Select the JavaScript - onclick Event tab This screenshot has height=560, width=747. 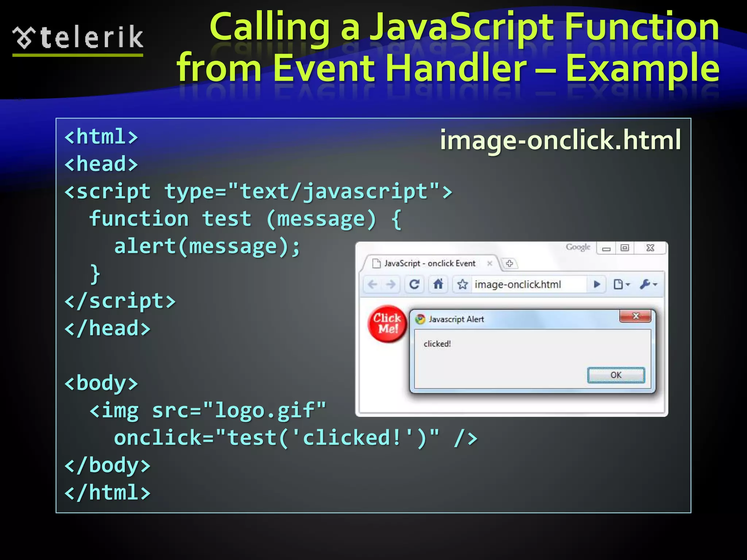(430, 263)
